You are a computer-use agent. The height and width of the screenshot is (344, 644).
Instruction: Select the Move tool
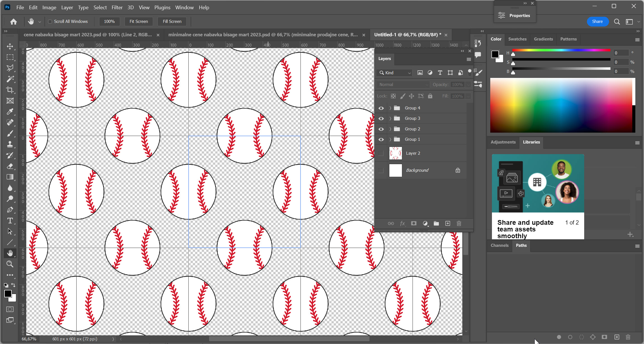click(x=10, y=47)
